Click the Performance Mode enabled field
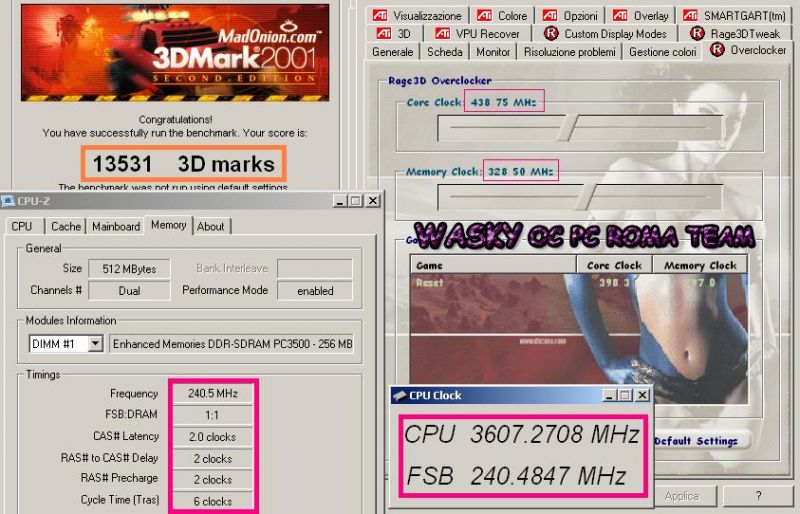Image resolution: width=800 pixels, height=514 pixels. coord(315,290)
